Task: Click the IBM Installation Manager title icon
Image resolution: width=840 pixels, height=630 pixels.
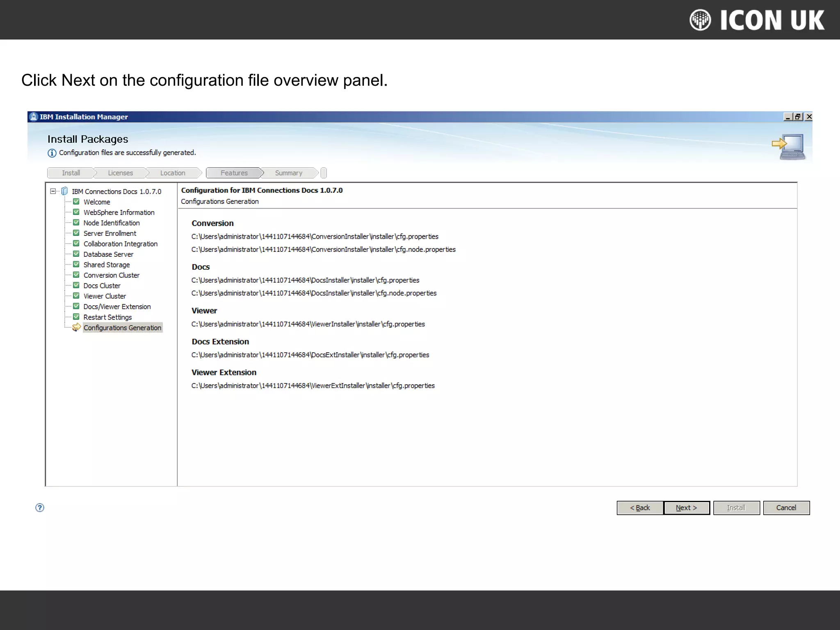Action: point(34,117)
